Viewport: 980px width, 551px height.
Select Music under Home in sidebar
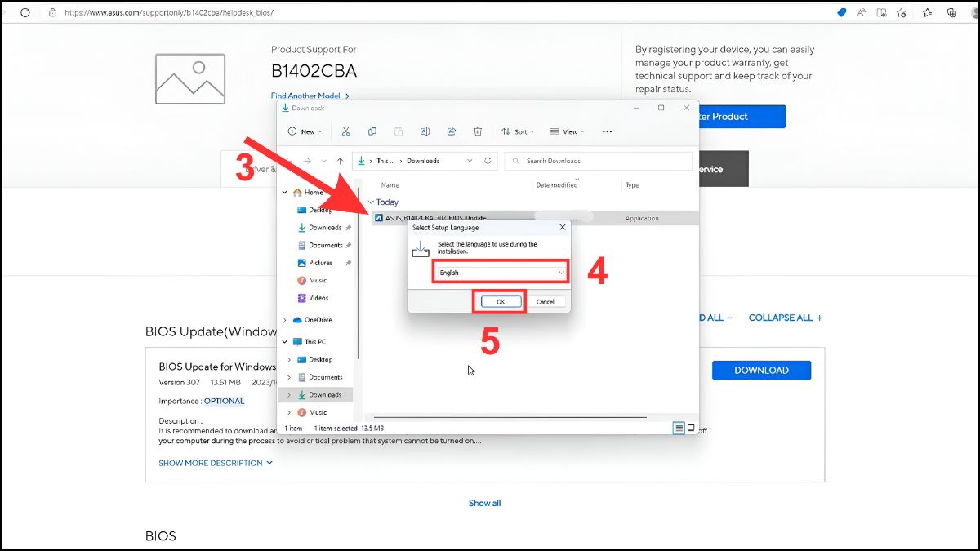tap(312, 280)
